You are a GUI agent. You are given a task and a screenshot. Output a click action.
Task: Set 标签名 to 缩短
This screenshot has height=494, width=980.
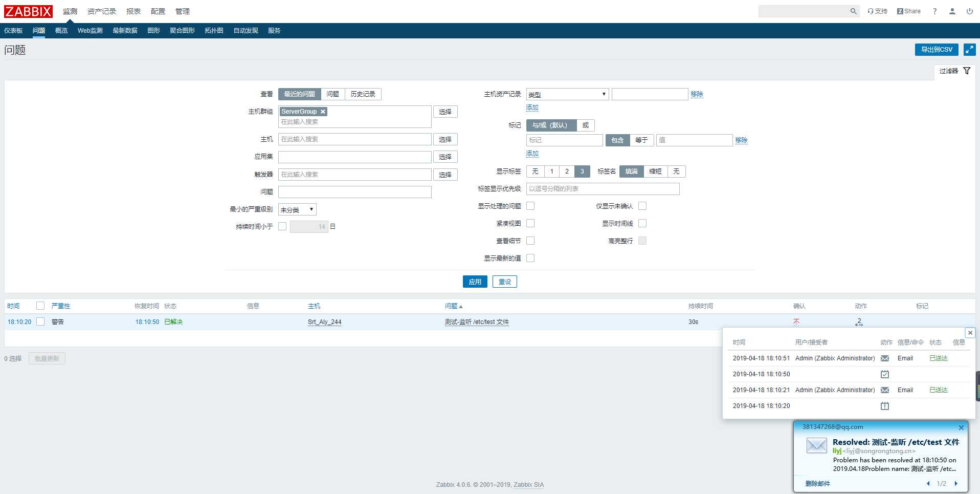click(656, 171)
